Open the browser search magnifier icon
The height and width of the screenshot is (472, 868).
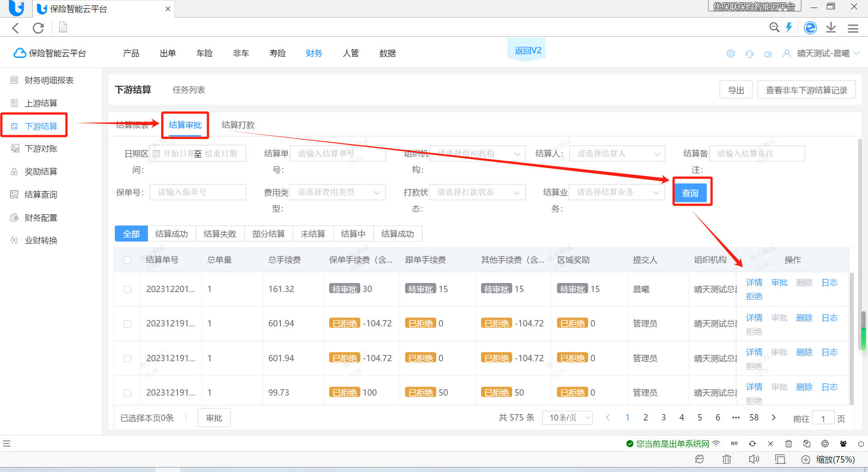pyautogui.click(x=774, y=28)
